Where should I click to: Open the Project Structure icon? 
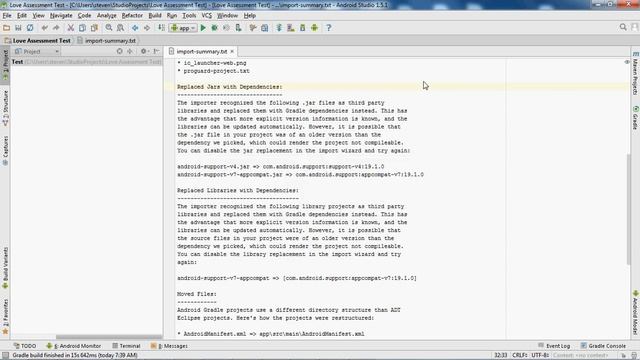265,28
